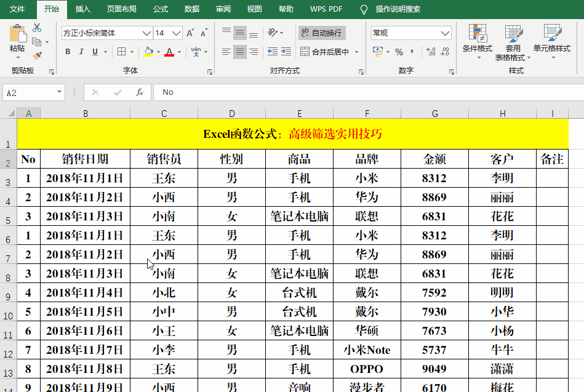Click the comma thousands separator icon
The width and height of the screenshot is (584, 392).
pyautogui.click(x=412, y=51)
